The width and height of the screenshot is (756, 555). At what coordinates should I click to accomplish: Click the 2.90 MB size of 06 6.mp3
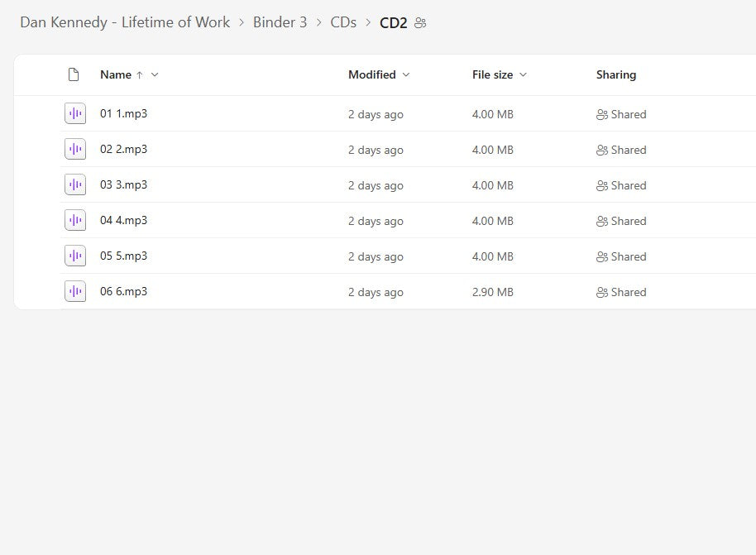click(493, 292)
